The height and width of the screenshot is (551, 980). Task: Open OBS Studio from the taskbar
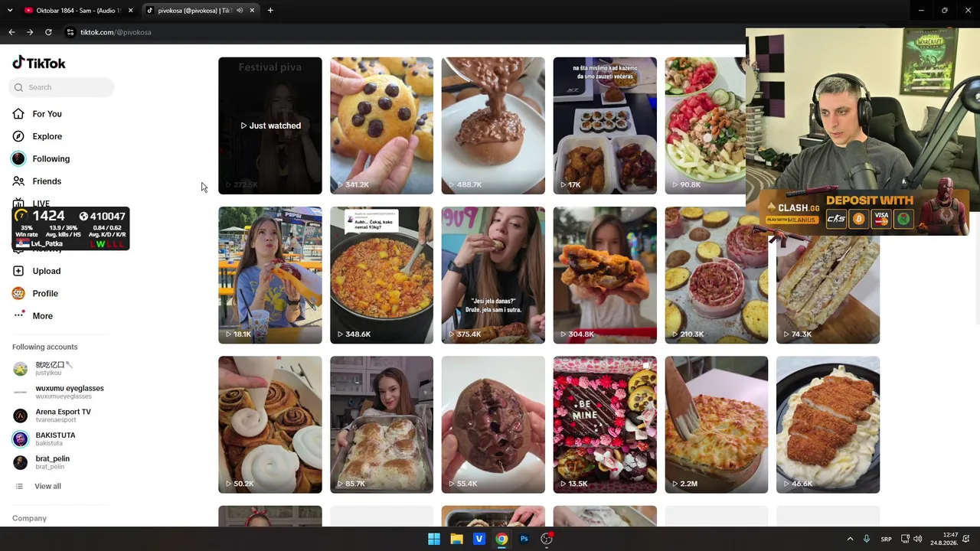(x=547, y=539)
